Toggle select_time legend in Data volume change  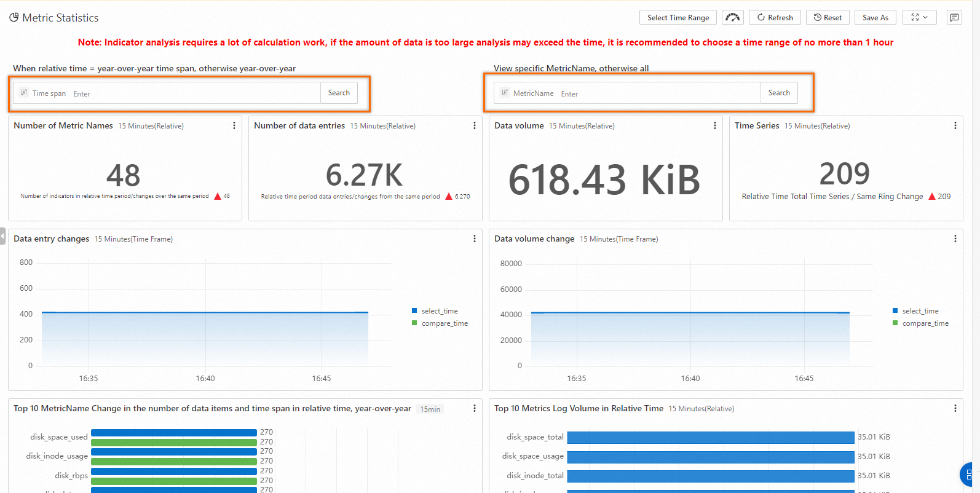coord(915,311)
